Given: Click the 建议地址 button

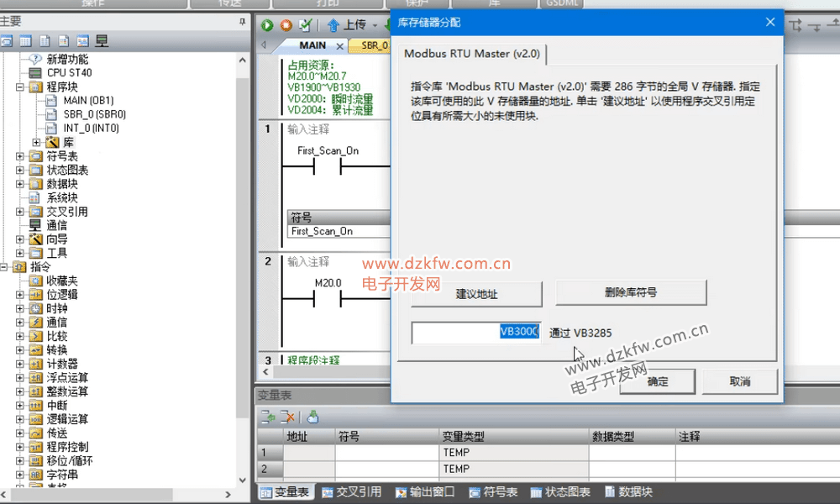Looking at the screenshot, I should [476, 294].
